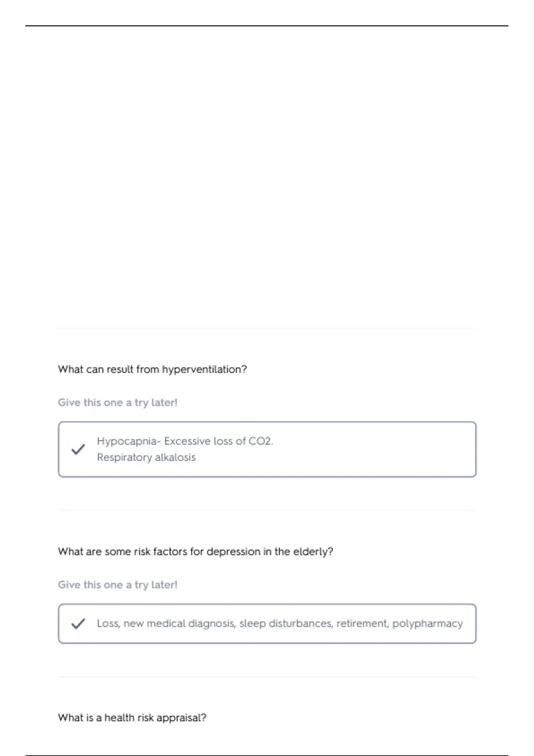Click the word "hyperventilation?" in the first question
The height and width of the screenshot is (756, 534).
(204, 370)
